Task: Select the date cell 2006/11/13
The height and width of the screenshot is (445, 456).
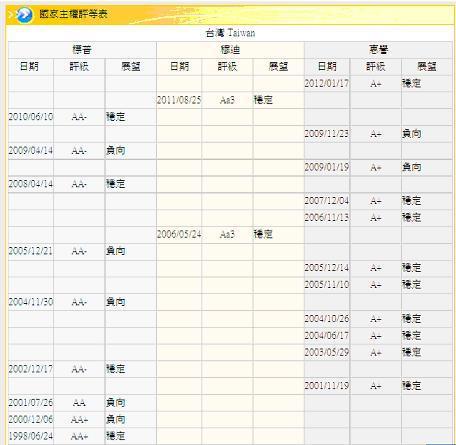Action: pyautogui.click(x=327, y=217)
